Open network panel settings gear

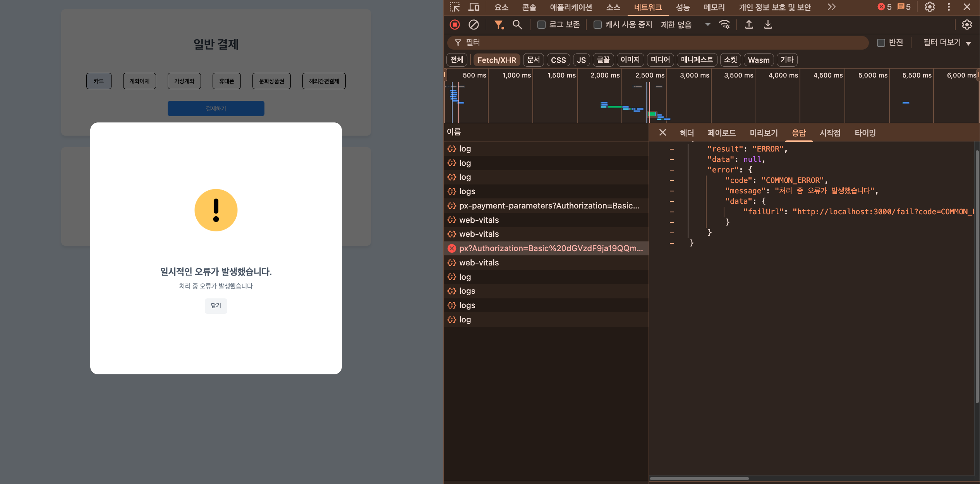[x=967, y=25]
